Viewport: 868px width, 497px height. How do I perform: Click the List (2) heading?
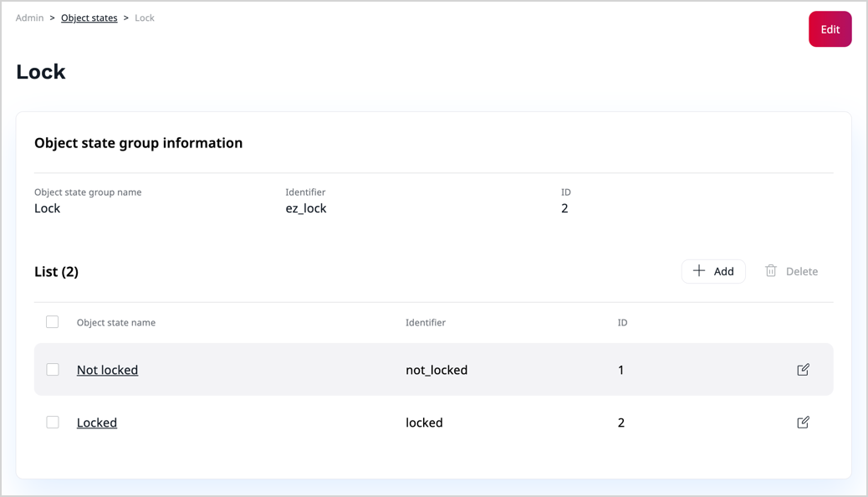56,271
